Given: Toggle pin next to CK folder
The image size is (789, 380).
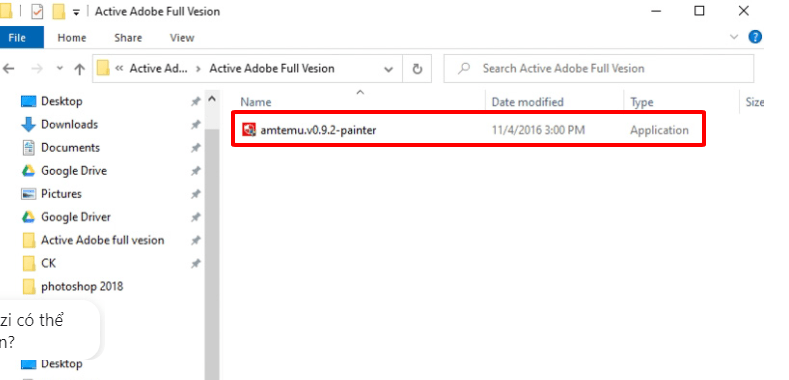Looking at the screenshot, I should pos(196,263).
